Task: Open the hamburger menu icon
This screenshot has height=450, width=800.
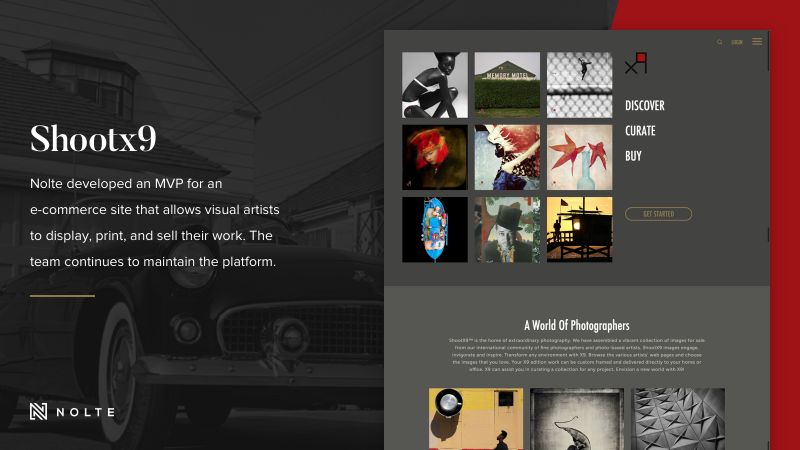Action: [x=757, y=41]
